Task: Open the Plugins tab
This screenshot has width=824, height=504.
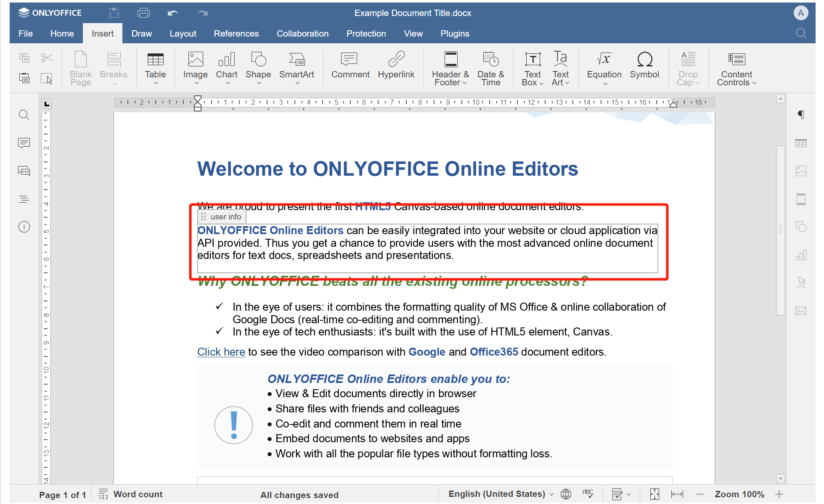Action: (455, 34)
